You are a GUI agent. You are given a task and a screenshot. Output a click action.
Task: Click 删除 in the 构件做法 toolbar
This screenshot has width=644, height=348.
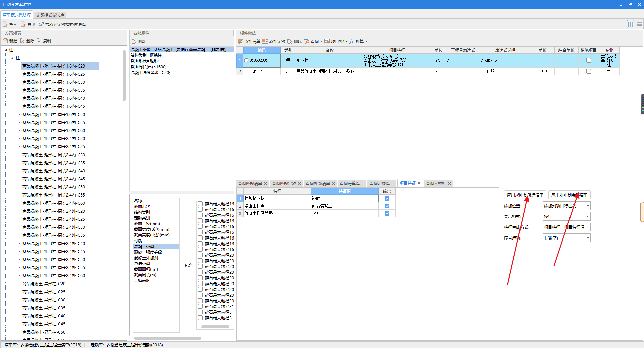click(295, 41)
